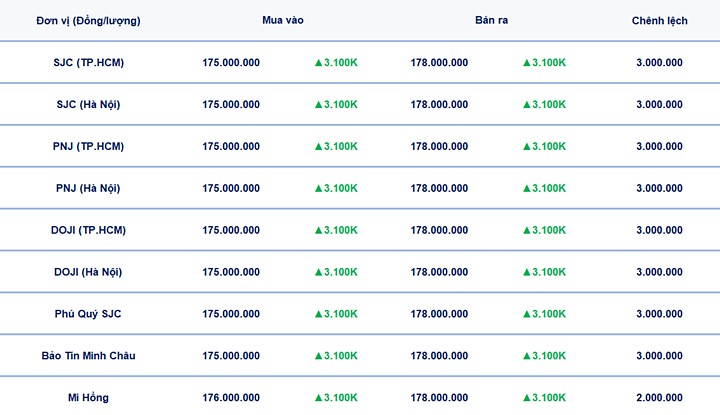The image size is (720, 415).
Task: Click the 'Đơn vị (Đồng/lượng)' header
Action: coord(89,20)
